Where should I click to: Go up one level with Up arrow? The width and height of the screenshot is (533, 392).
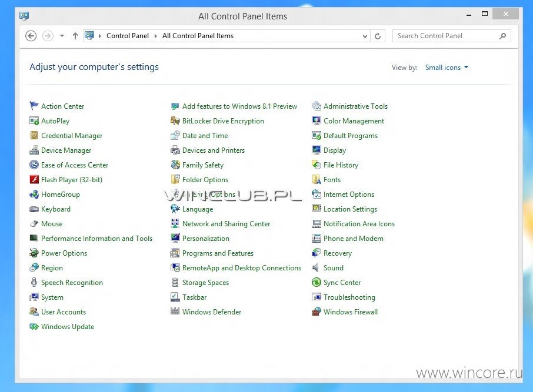coord(75,36)
